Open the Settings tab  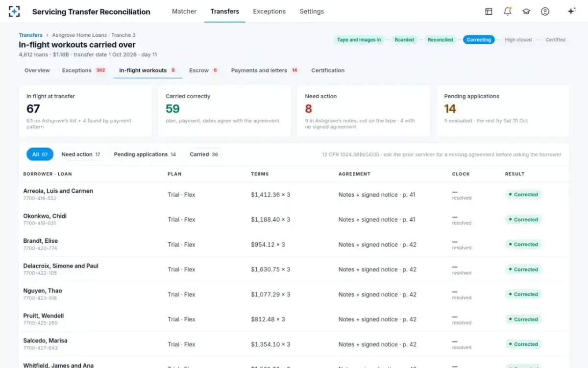pos(312,11)
